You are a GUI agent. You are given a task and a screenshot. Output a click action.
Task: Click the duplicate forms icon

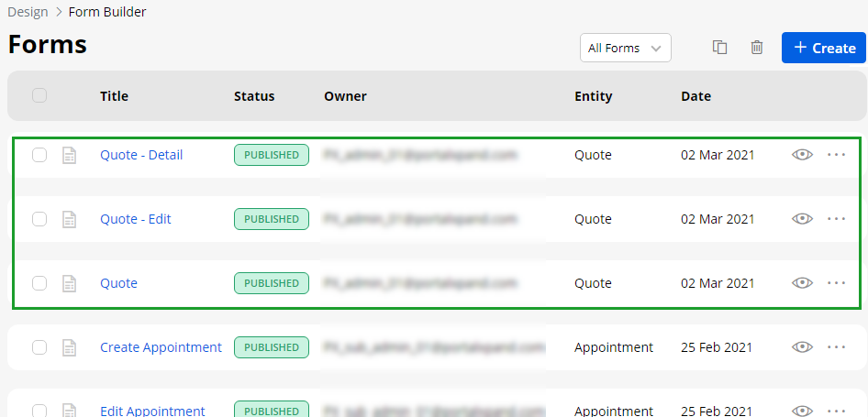[x=720, y=48]
